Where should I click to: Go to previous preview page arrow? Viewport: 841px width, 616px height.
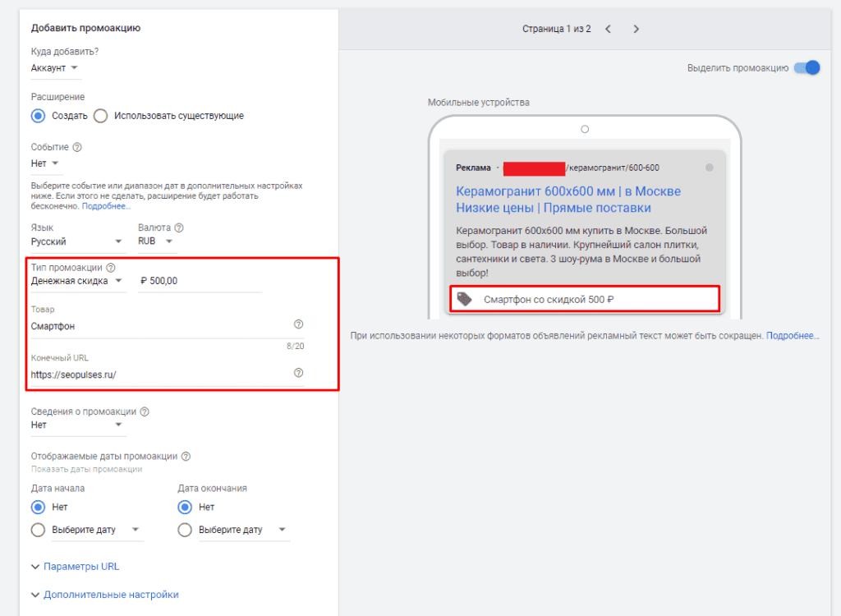point(608,29)
